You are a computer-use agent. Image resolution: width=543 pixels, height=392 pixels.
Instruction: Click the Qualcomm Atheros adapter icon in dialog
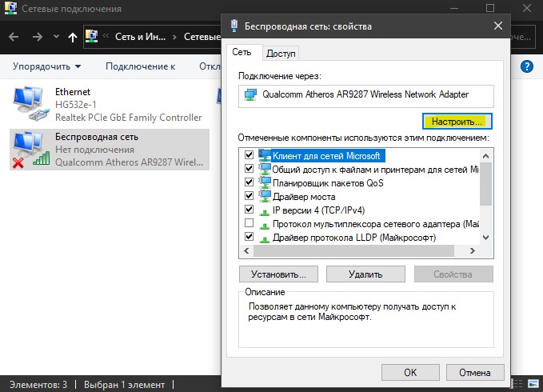[x=250, y=94]
